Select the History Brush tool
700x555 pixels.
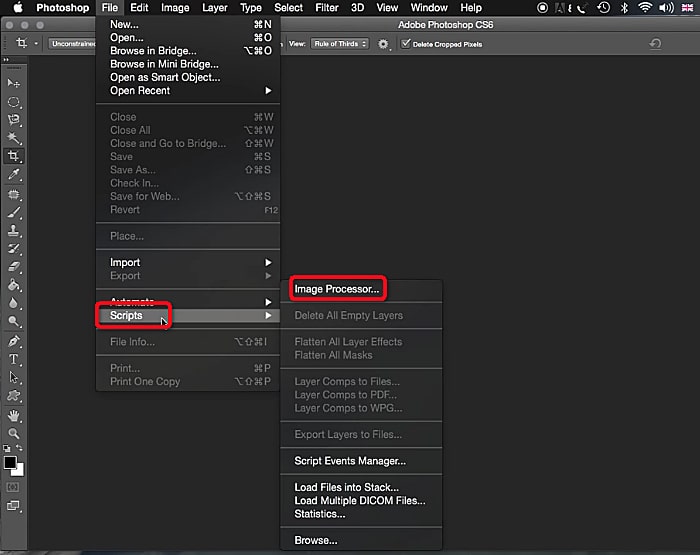pyautogui.click(x=13, y=249)
